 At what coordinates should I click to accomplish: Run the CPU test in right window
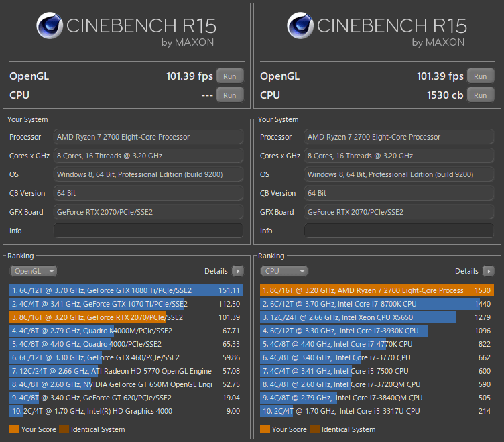coord(481,95)
